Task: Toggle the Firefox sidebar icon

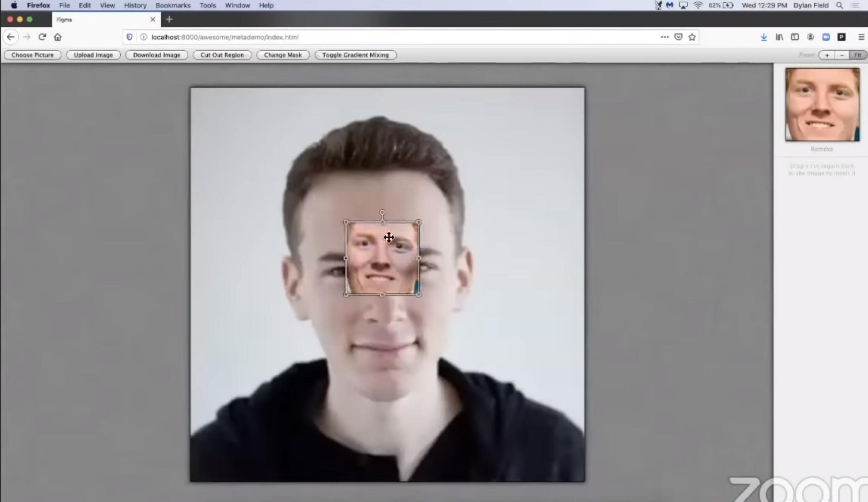Action: (x=795, y=37)
